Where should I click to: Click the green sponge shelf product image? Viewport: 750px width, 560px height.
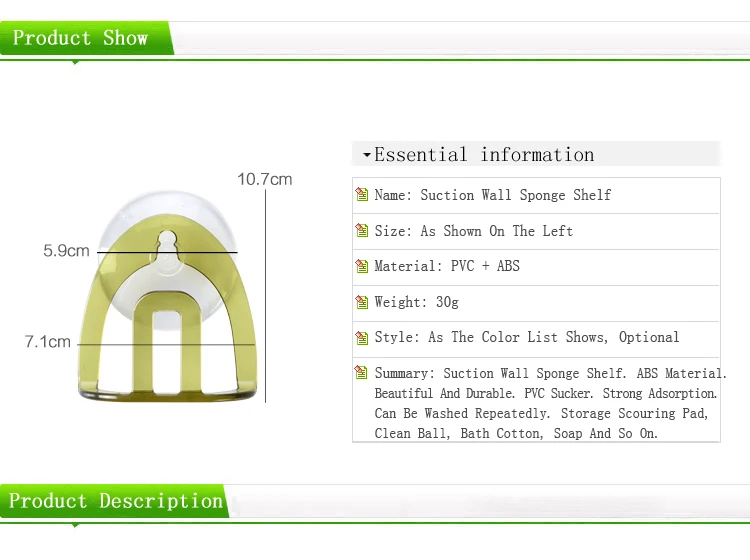[x=167, y=296]
